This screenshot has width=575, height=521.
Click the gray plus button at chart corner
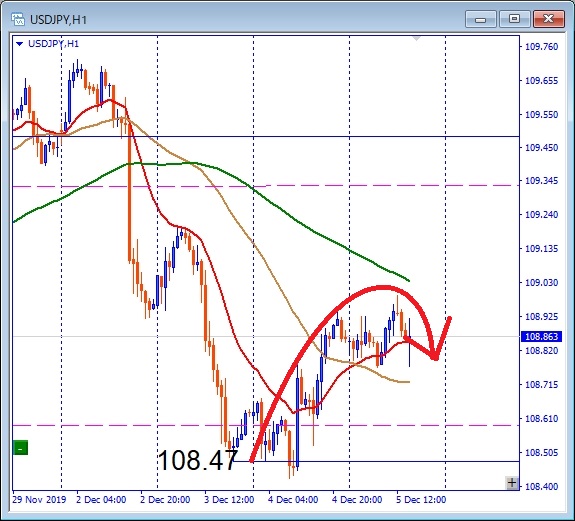click(x=512, y=483)
